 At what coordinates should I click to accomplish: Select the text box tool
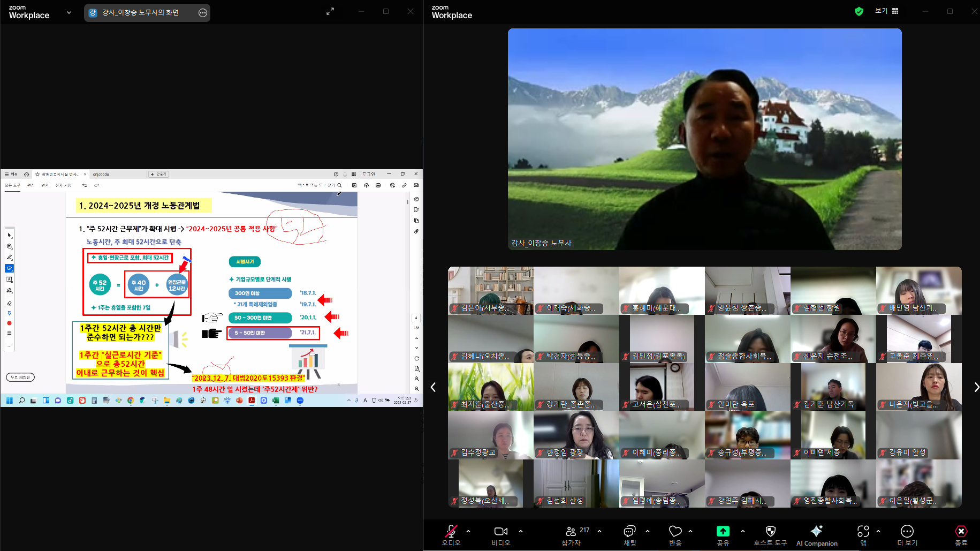(x=9, y=280)
